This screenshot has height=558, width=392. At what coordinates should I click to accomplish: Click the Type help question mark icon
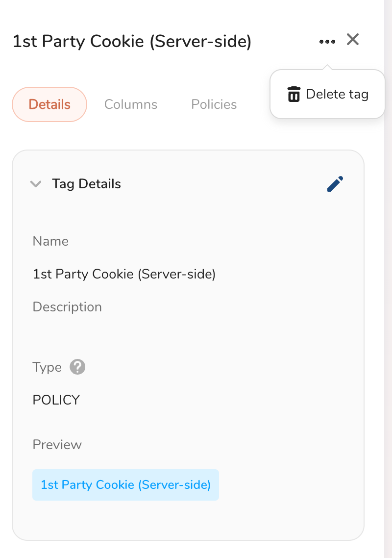(77, 367)
